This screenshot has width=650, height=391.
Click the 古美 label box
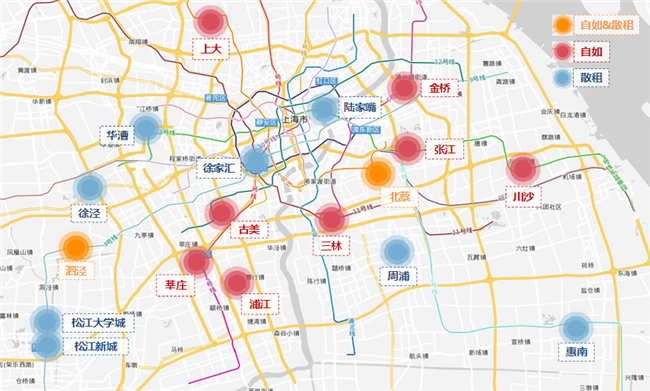tap(249, 229)
